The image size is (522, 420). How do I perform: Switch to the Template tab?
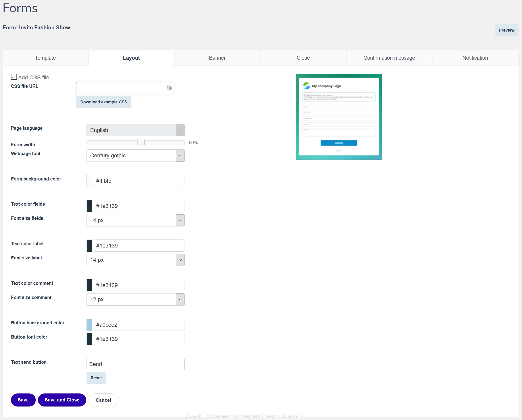tap(45, 58)
